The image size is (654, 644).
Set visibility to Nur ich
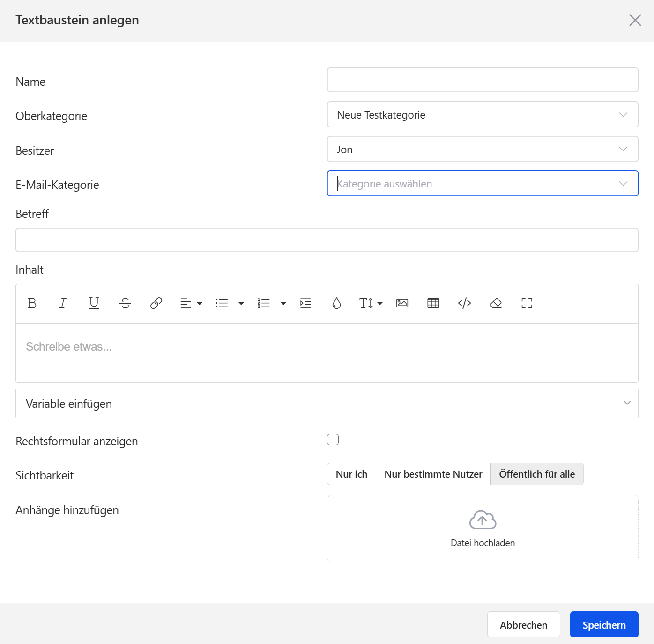pyautogui.click(x=351, y=474)
